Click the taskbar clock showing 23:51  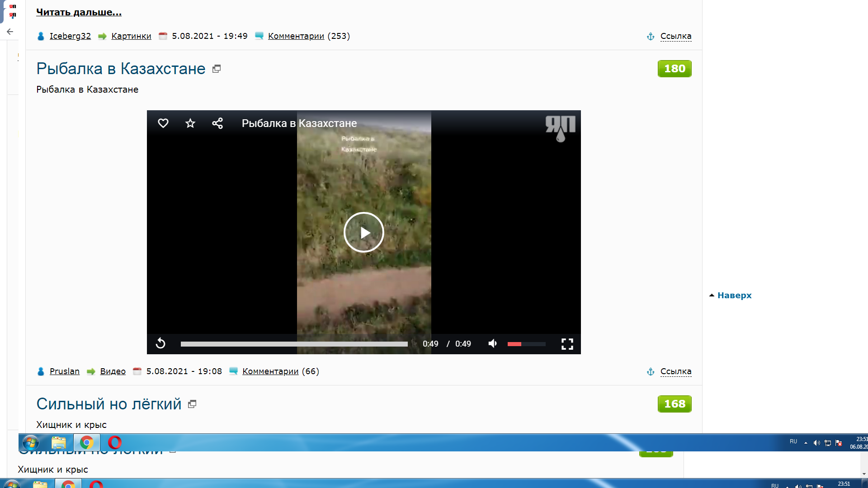(859, 443)
